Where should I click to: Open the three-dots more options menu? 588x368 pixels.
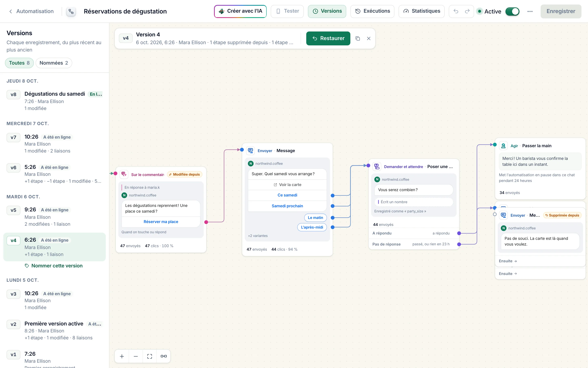pos(530,11)
